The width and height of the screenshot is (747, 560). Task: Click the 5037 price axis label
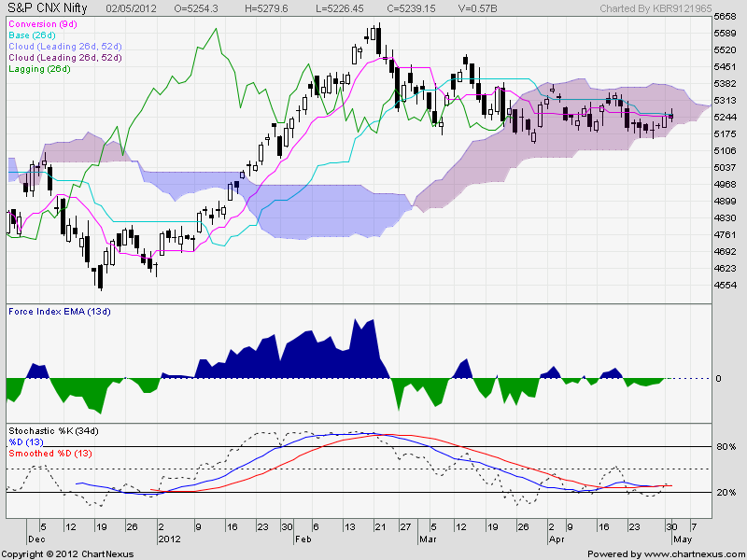(726, 168)
